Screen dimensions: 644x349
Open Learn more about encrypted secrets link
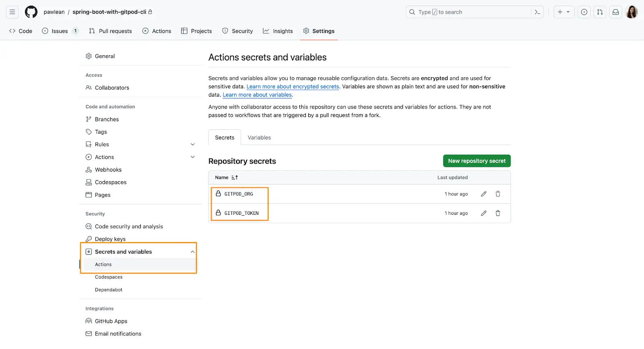(x=293, y=87)
